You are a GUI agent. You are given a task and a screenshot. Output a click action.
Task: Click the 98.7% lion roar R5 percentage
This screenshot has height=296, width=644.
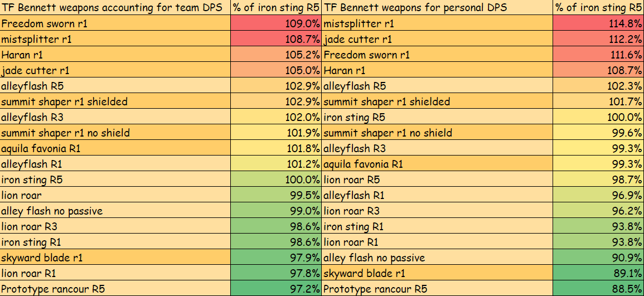tap(598, 179)
